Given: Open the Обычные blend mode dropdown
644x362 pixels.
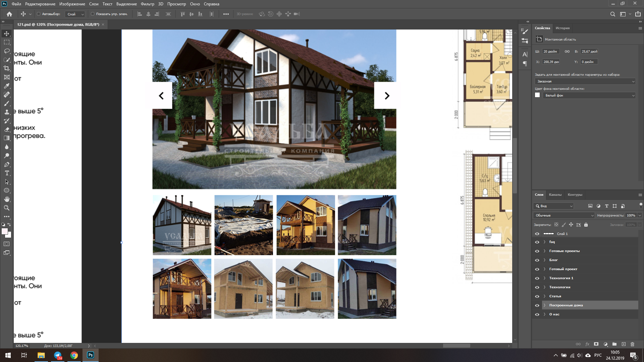Looking at the screenshot, I should point(564,216).
